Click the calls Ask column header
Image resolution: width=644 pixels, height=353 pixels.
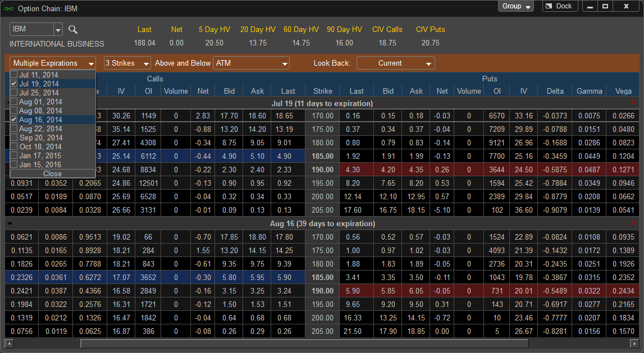[x=258, y=91]
